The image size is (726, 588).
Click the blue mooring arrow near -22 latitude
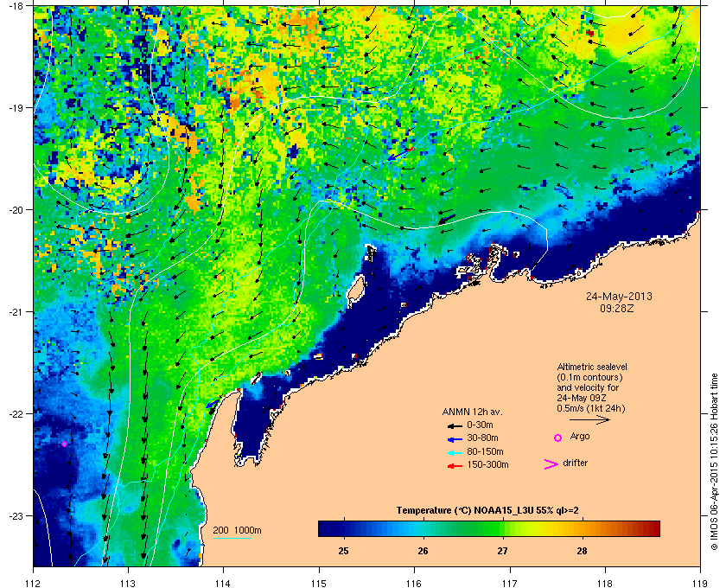tap(212, 404)
